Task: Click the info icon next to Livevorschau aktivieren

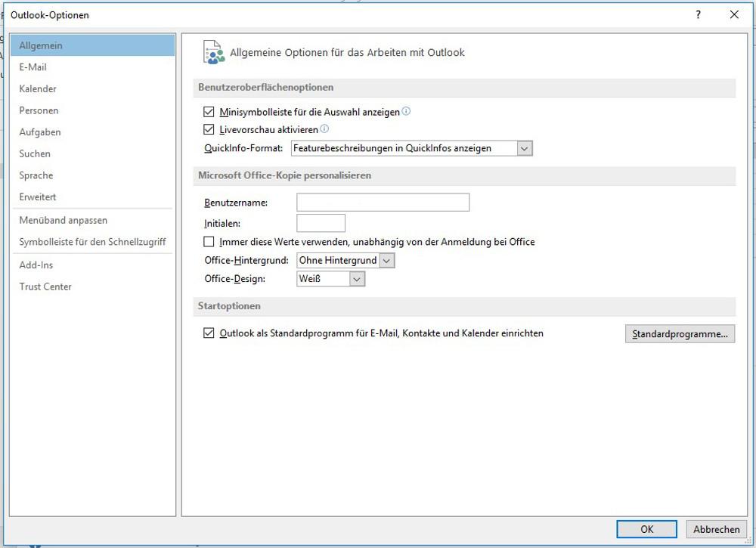Action: (324, 128)
